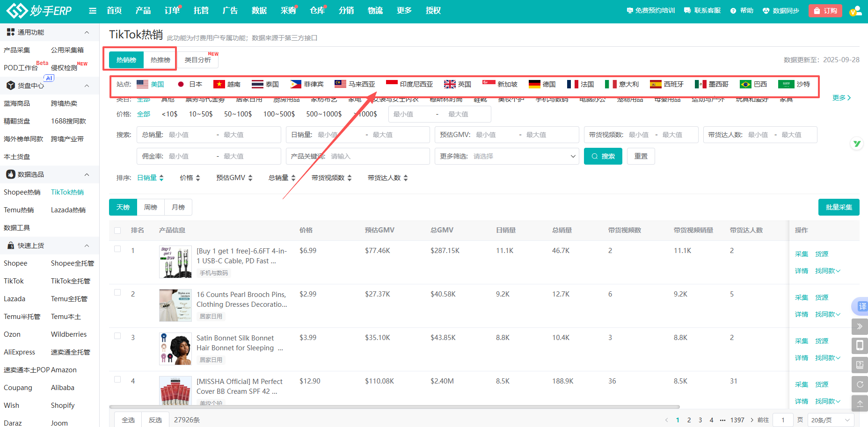Screen dimensions: 868x427
Task: Toggle the select-all checkbox in table header
Action: pos(117,231)
